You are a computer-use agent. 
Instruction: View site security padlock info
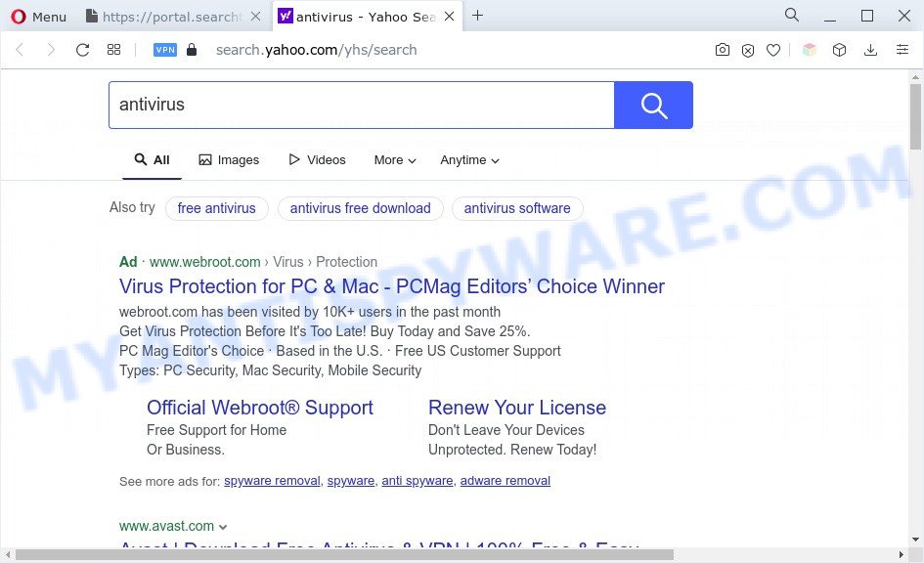point(192,50)
